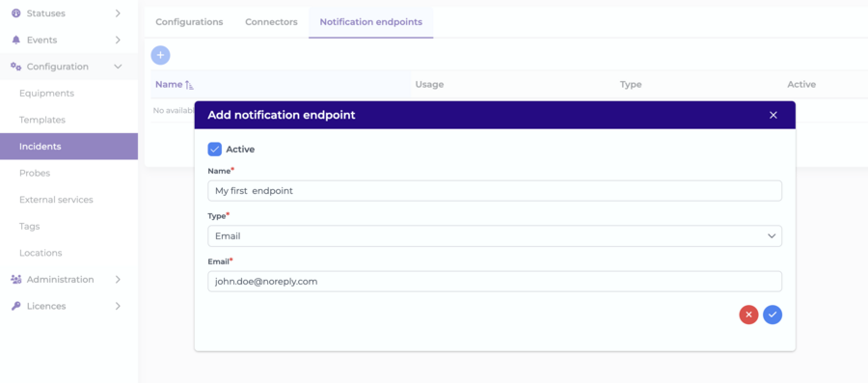Screen dimensions: 868x383
Task: Switch to the Configurations tab
Action: 189,22
